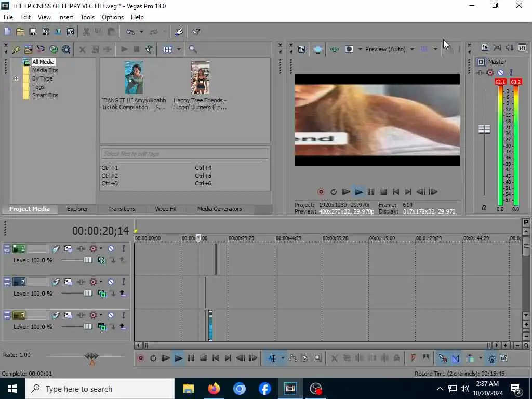Click the New project icon
This screenshot has height=399, width=532.
(7, 32)
